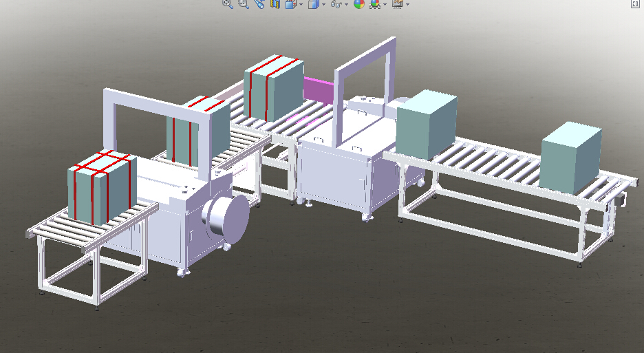Click the Hide/Show Items glasses icon
Viewport: 644px width, 353px height.
click(336, 3)
